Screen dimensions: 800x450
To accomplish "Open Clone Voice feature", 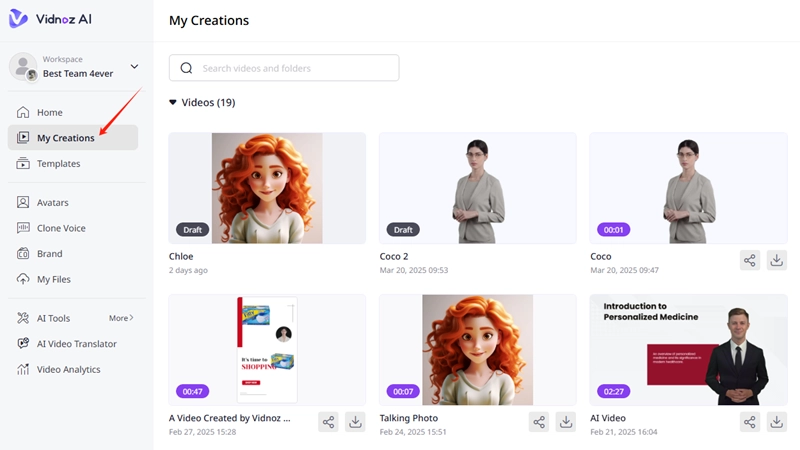I will (61, 228).
